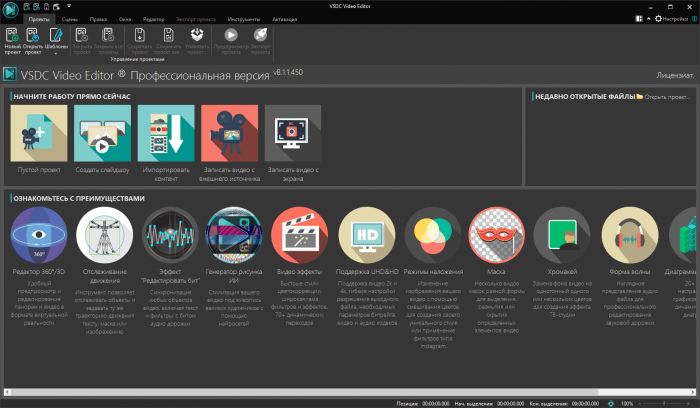Click the fourth quick access toolbar icon
700x408 pixels.
coord(56,6)
